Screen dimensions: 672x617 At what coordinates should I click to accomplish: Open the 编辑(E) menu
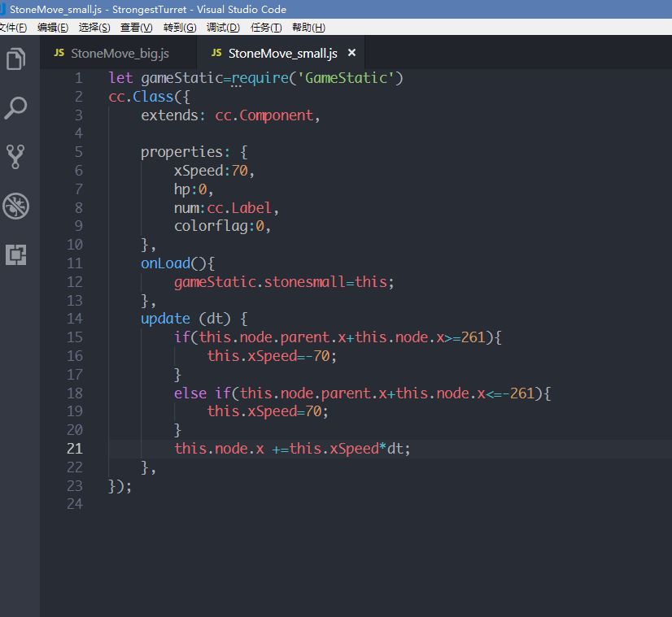tap(53, 28)
